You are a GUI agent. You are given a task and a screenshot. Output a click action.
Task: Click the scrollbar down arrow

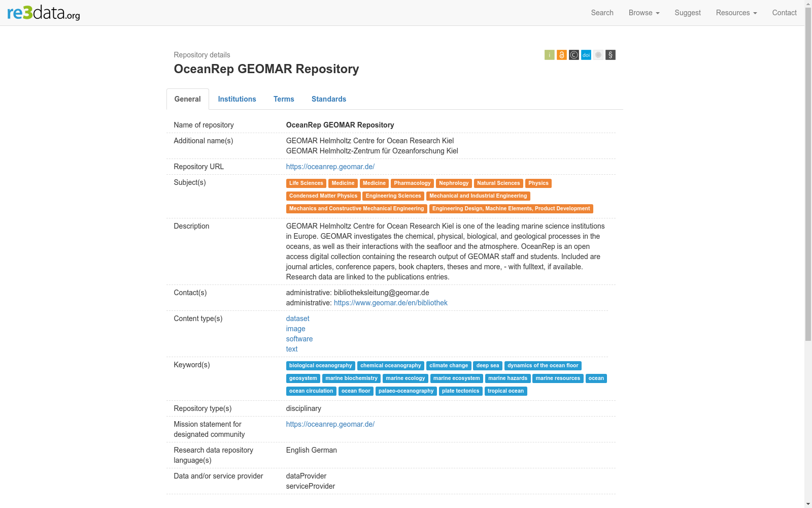point(808,504)
